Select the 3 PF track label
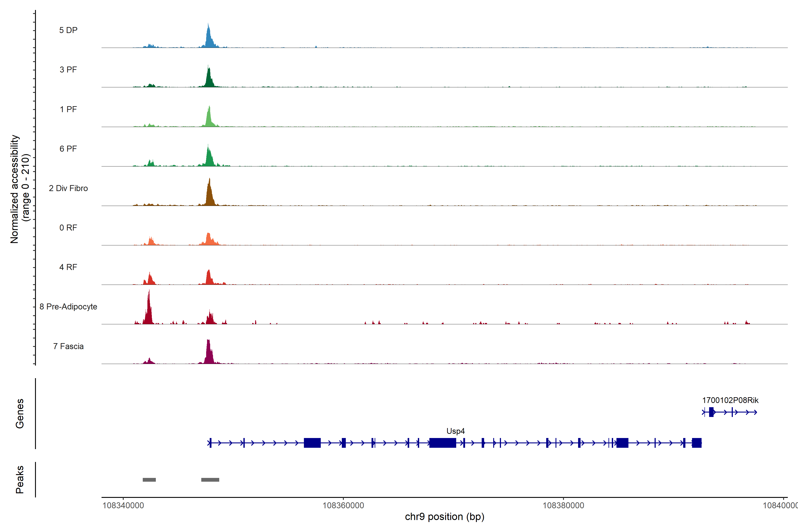This screenshot has height=532, width=798. click(x=68, y=70)
